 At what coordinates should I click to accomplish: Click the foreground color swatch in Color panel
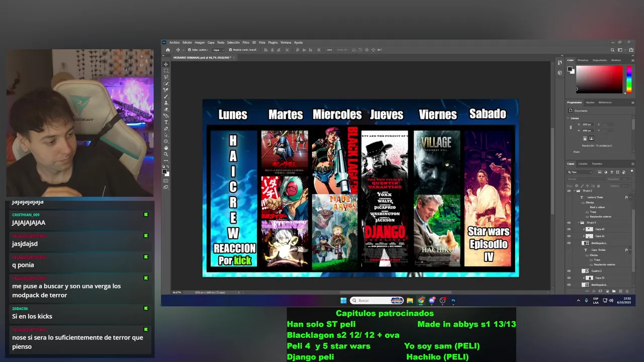coord(570,69)
